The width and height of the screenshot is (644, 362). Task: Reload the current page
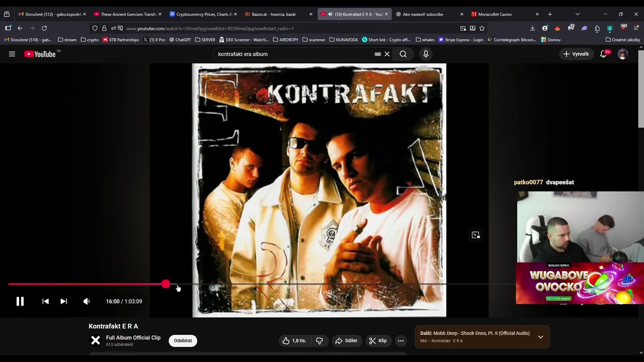coord(44,28)
